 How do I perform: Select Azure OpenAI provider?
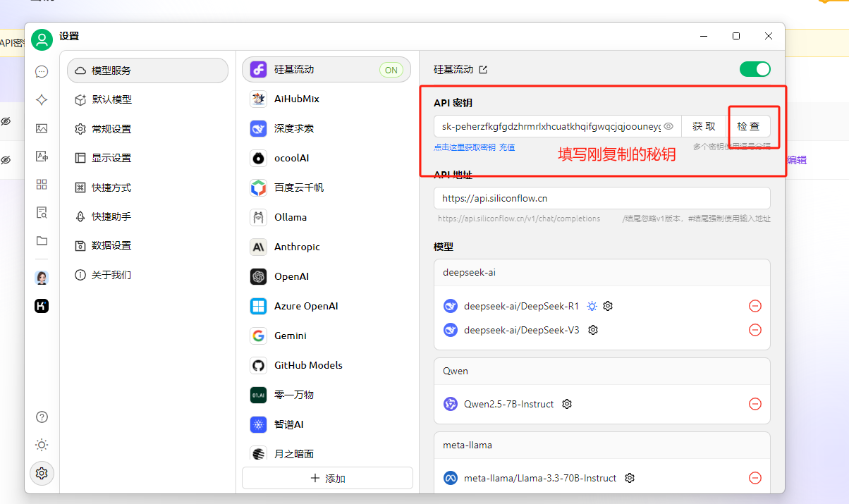[326, 306]
